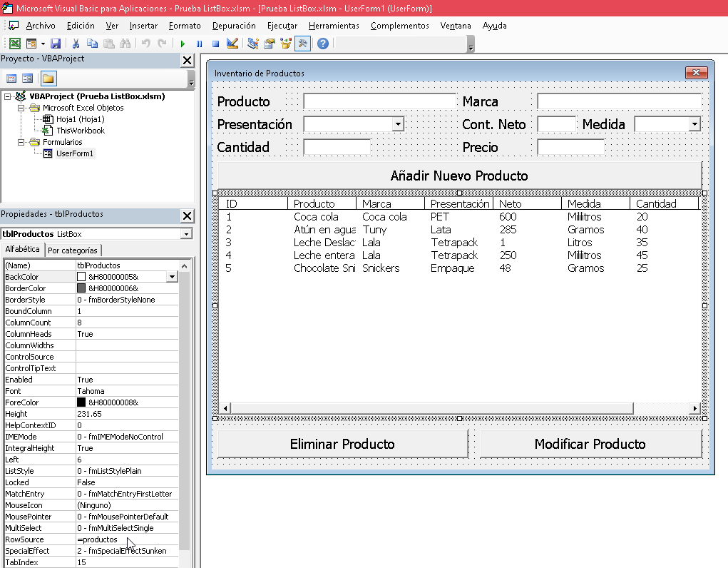This screenshot has height=568, width=728.
Task: Click the blue Help question mark icon
Action: pyautogui.click(x=323, y=44)
